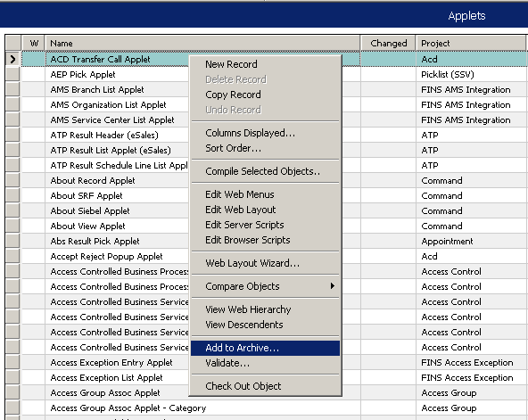Image resolution: width=528 pixels, height=420 pixels.
Task: Open Columns Displayed dialog
Action: click(266, 133)
